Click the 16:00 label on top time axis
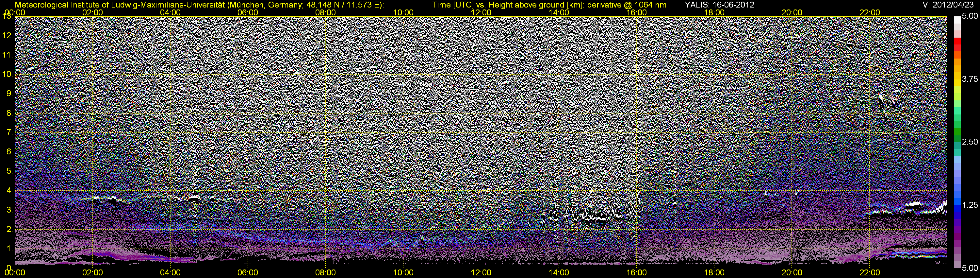The width and height of the screenshot is (980, 278). [x=636, y=12]
